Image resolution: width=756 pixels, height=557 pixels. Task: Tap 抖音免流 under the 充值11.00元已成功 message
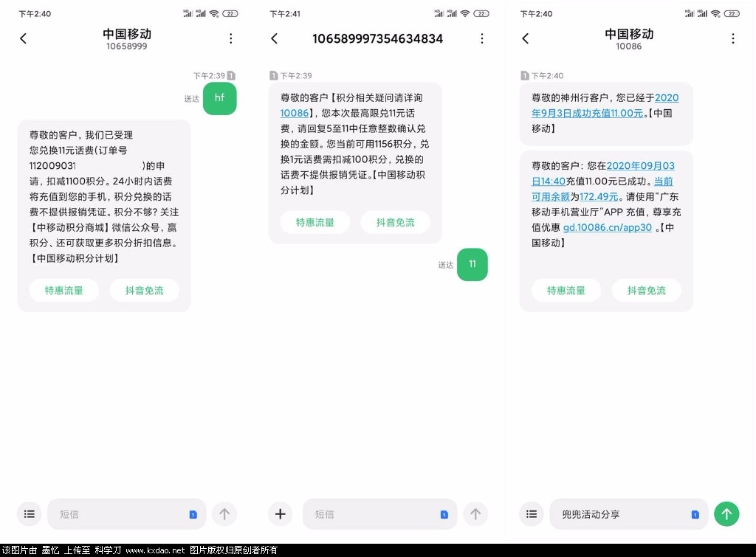pyautogui.click(x=647, y=291)
